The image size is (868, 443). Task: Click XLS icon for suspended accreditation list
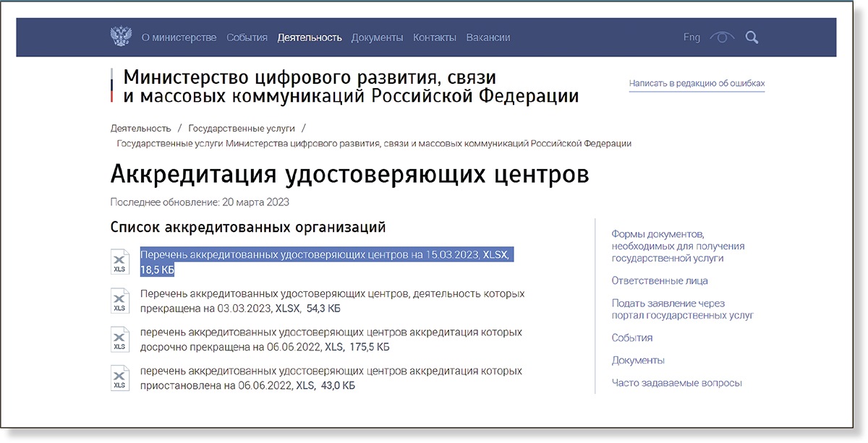119,378
